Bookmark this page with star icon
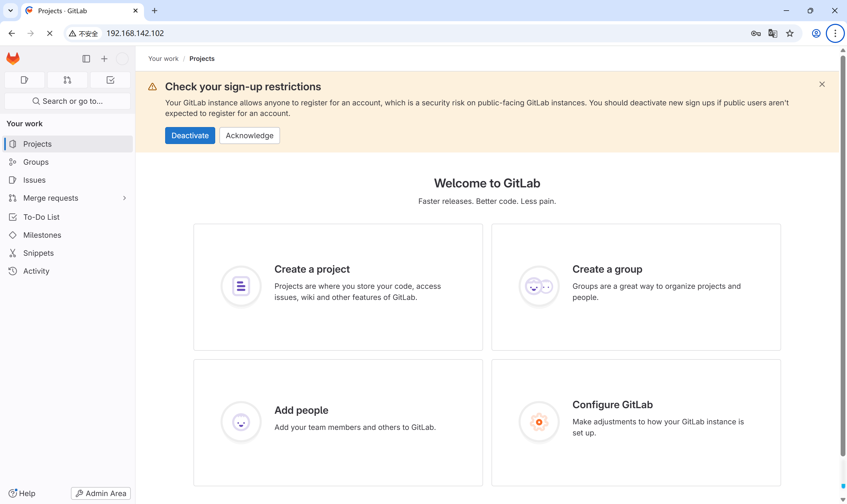847x504 pixels. click(x=790, y=33)
